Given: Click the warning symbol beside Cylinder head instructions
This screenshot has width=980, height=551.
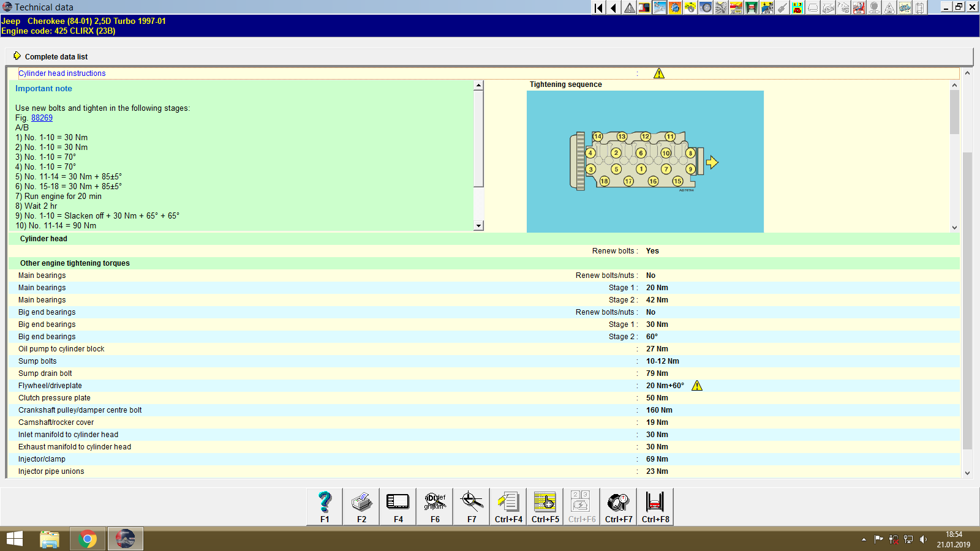Looking at the screenshot, I should click(659, 73).
